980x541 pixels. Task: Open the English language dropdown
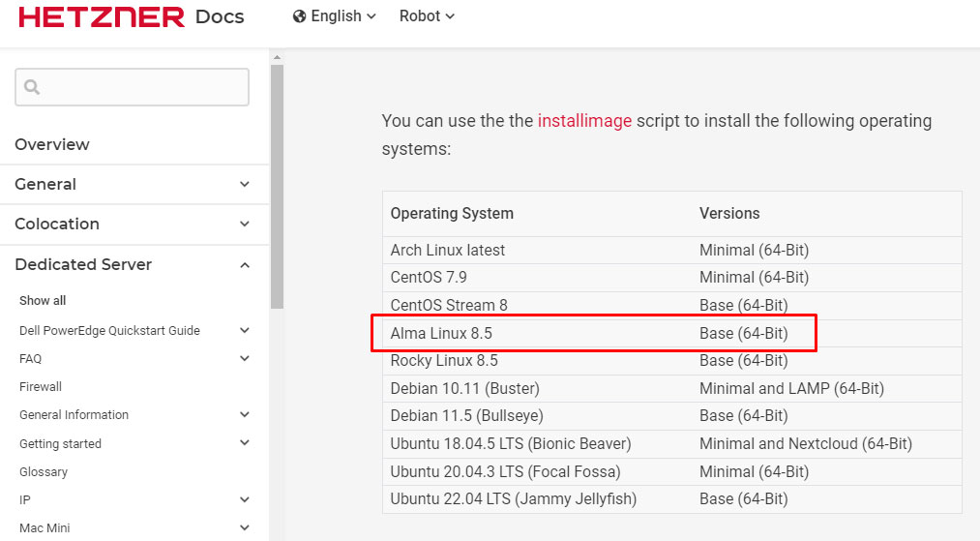pyautogui.click(x=335, y=16)
